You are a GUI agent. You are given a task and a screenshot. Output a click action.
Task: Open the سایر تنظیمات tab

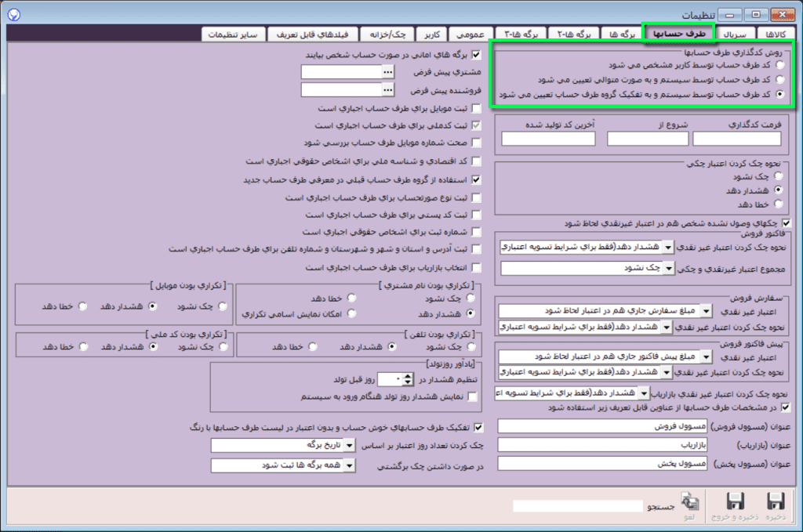pos(232,34)
